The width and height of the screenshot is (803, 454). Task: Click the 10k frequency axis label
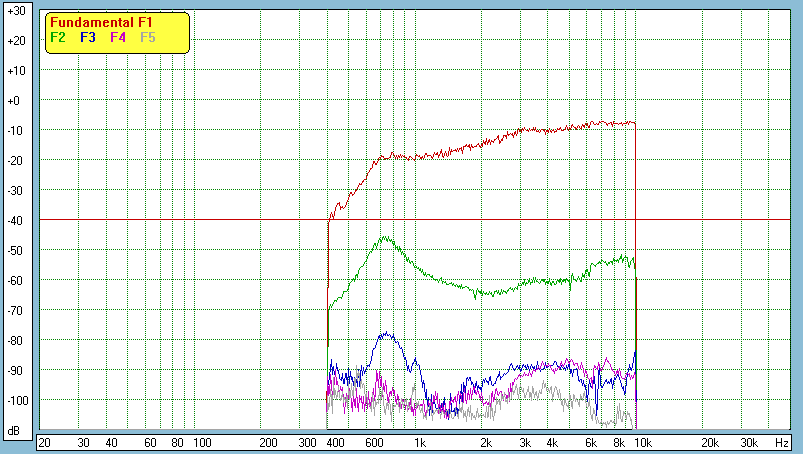[640, 442]
